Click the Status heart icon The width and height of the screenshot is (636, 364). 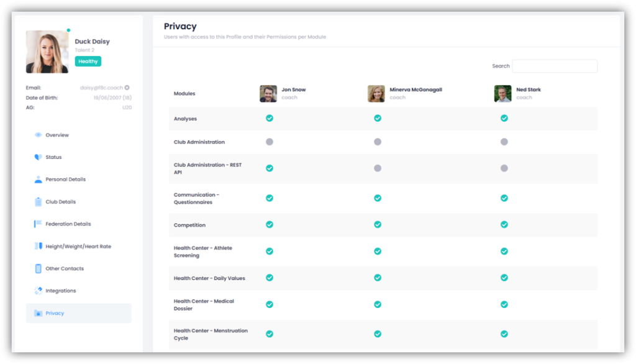pyautogui.click(x=39, y=157)
